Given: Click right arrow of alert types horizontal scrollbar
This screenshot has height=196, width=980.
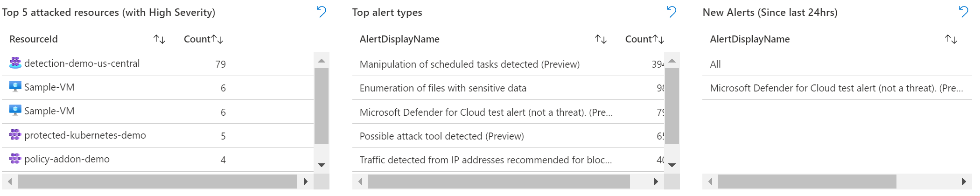Looking at the screenshot, I should tap(656, 182).
